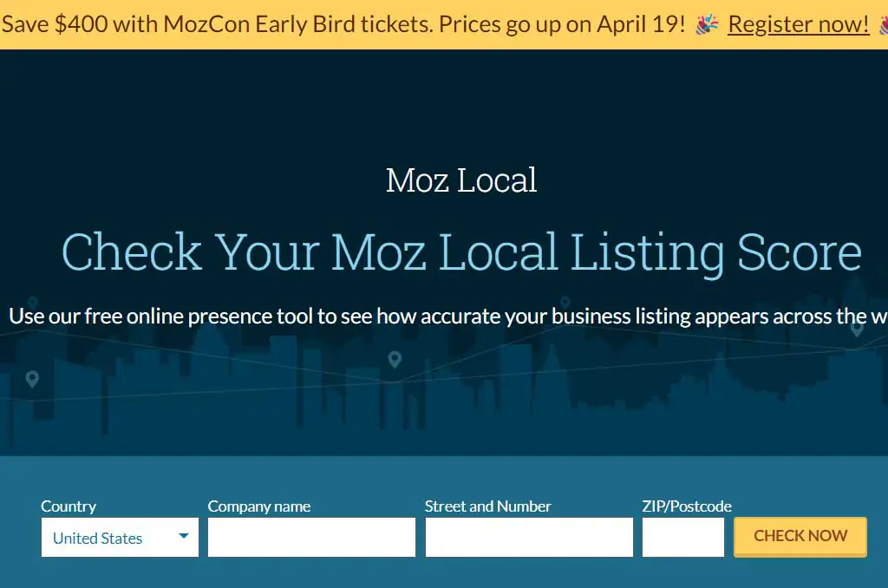888x588 pixels.
Task: Open the Register now link
Action: coord(797,23)
